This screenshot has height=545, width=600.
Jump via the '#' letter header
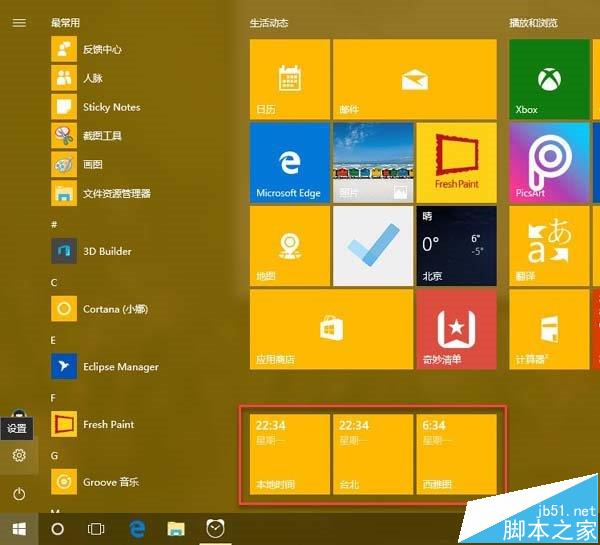point(54,225)
